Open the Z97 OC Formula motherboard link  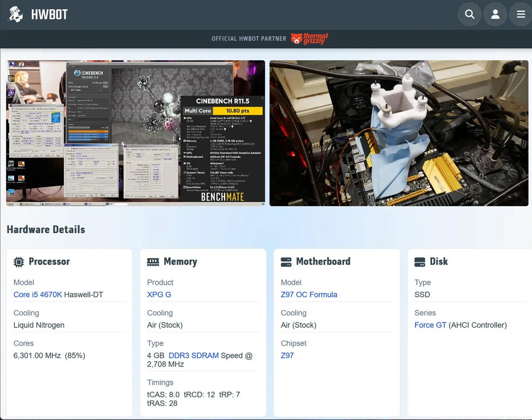click(309, 294)
